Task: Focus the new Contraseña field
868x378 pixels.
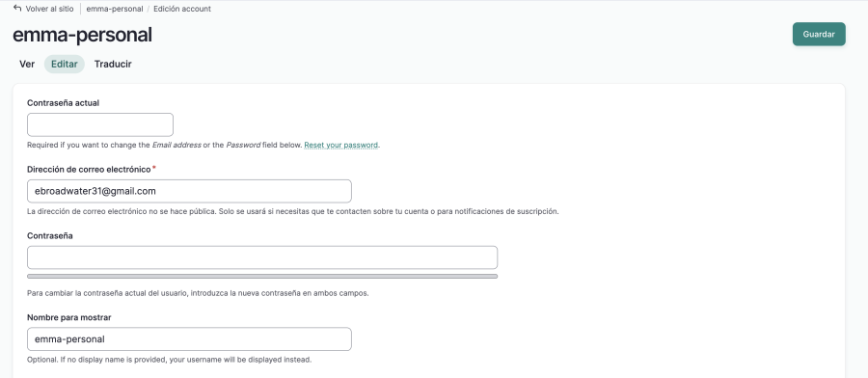Action: [x=262, y=257]
